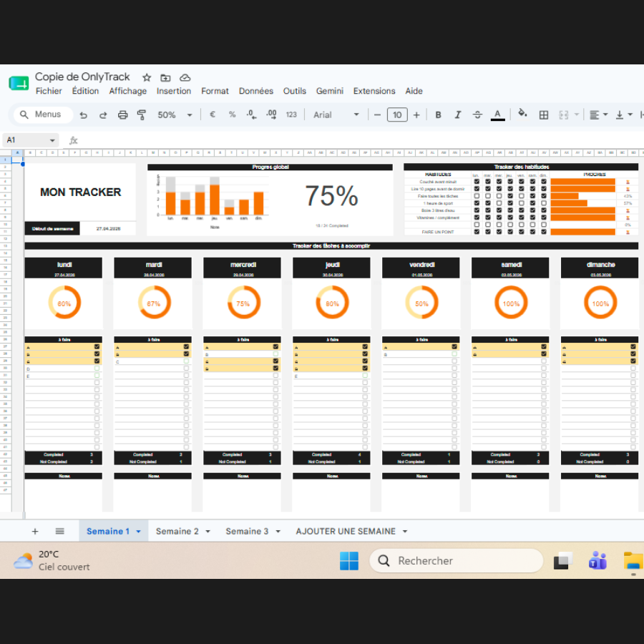Increase font size with plus button
644x644 pixels.
pos(416,115)
